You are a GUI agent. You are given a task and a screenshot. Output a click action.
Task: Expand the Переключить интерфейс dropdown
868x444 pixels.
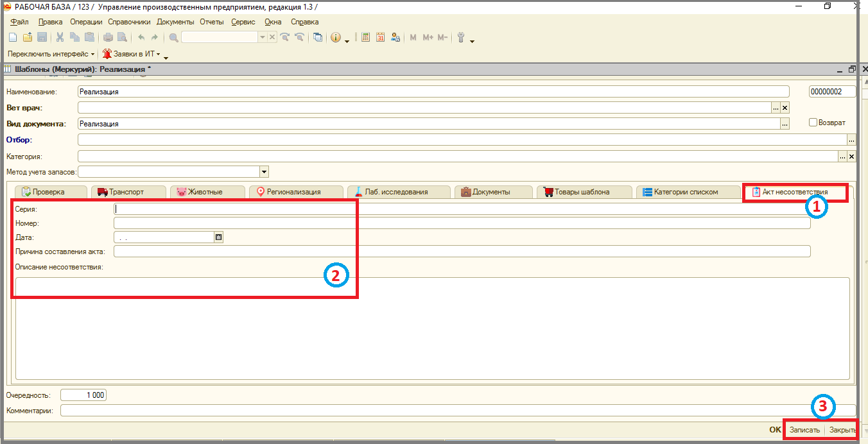pyautogui.click(x=92, y=55)
